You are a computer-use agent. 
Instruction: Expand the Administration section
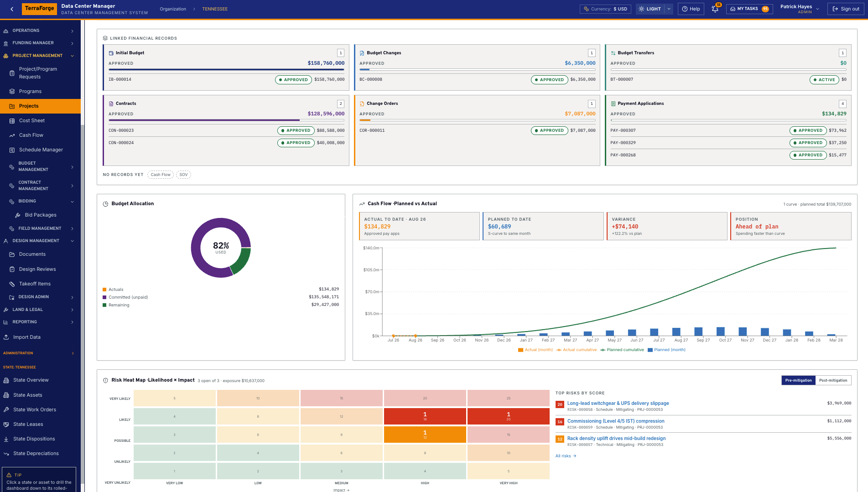click(x=40, y=353)
